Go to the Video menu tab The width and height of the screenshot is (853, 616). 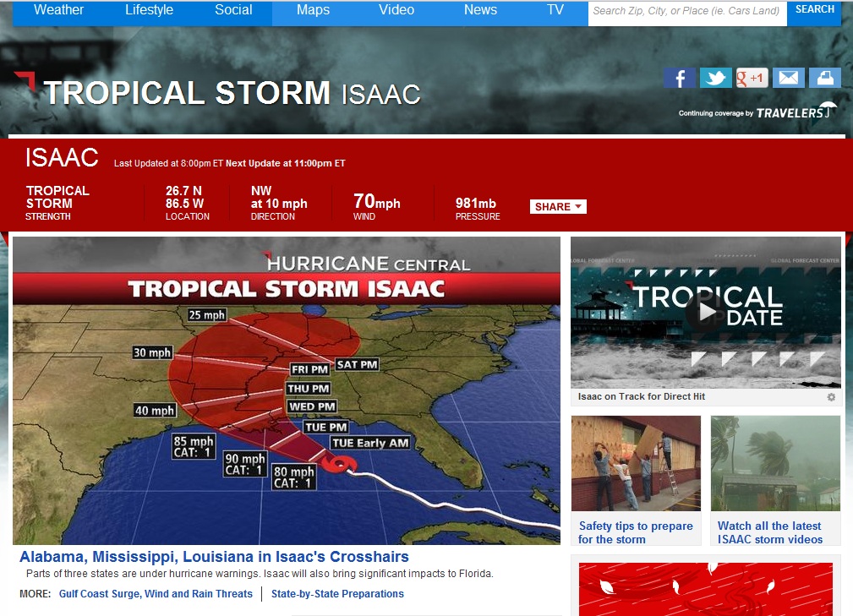[396, 11]
